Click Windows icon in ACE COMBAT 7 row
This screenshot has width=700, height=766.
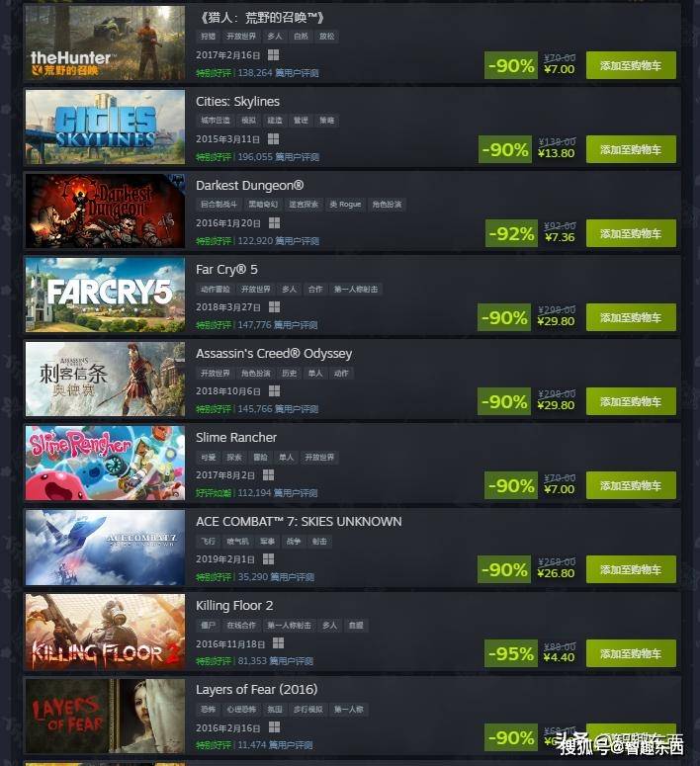coord(268,558)
